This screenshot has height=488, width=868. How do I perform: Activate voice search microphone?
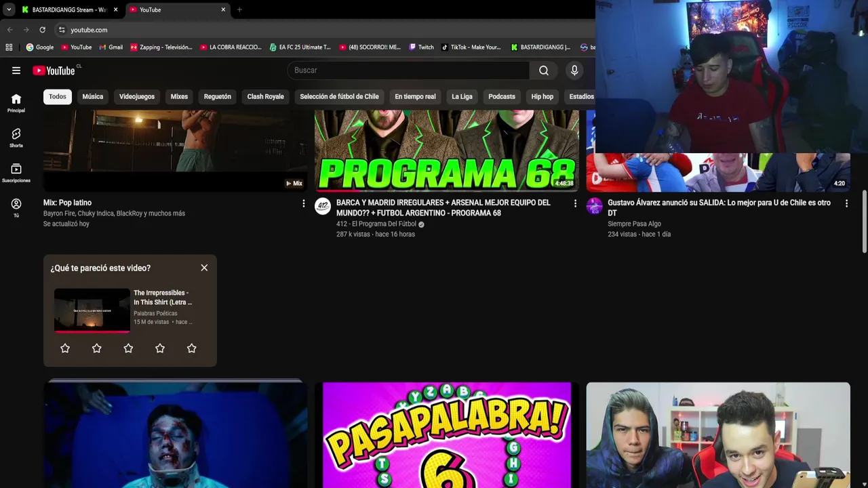pos(574,70)
